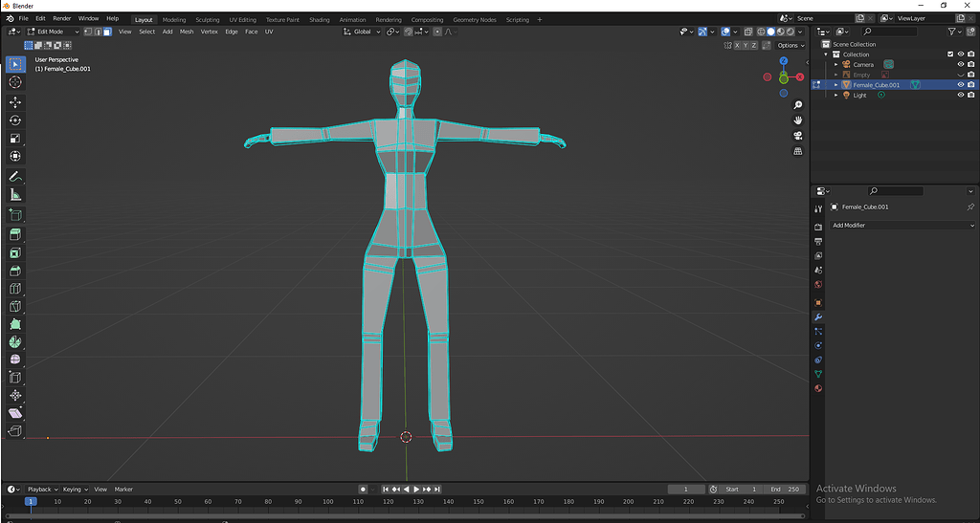Select the Inset Faces tool
The height and width of the screenshot is (523, 980).
pos(15,252)
